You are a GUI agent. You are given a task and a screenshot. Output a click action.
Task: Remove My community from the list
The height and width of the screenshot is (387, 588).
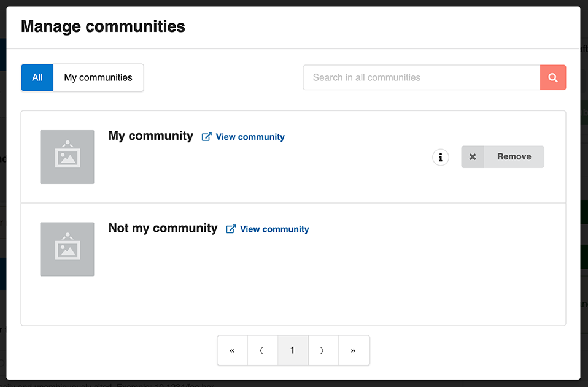514,156
